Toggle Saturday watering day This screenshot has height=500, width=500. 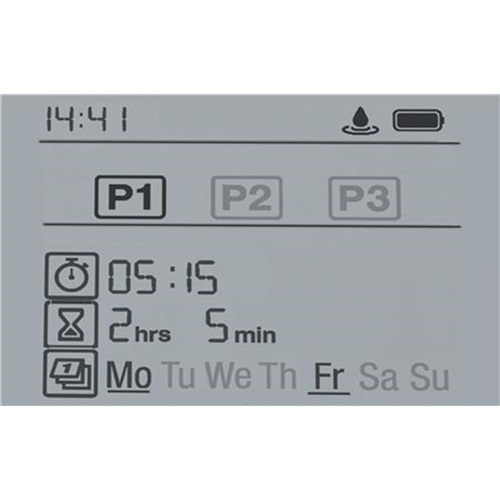click(x=378, y=377)
